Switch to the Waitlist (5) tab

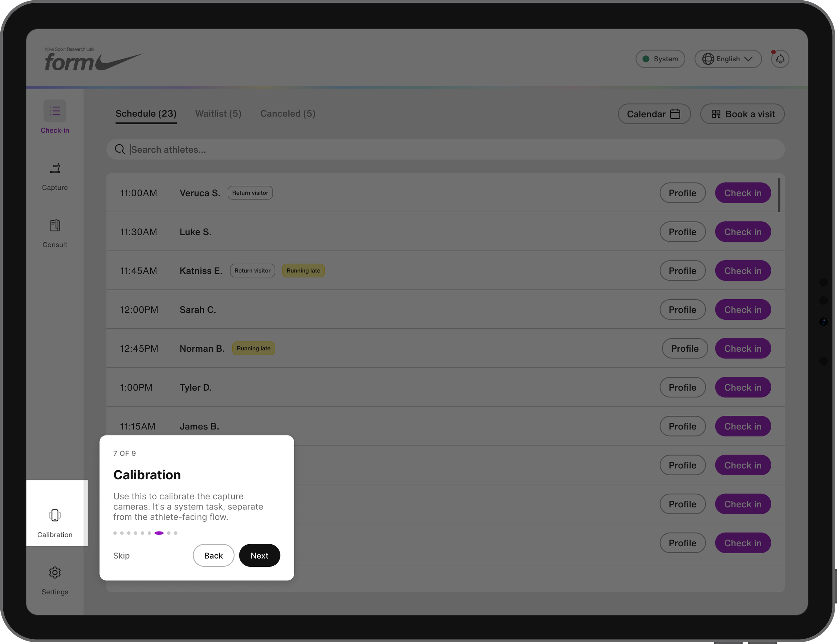[218, 114]
